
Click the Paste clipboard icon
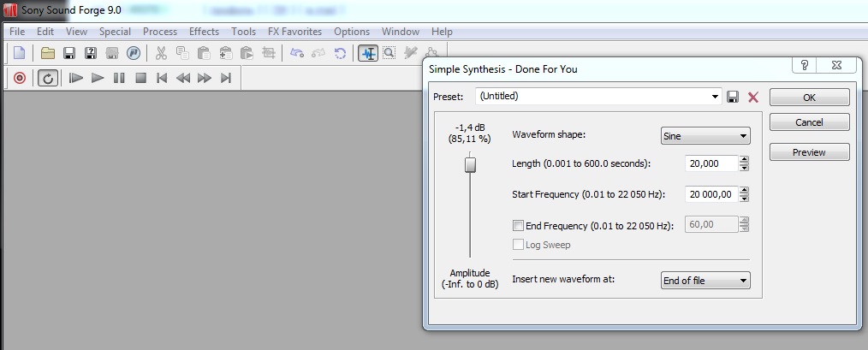[x=205, y=53]
